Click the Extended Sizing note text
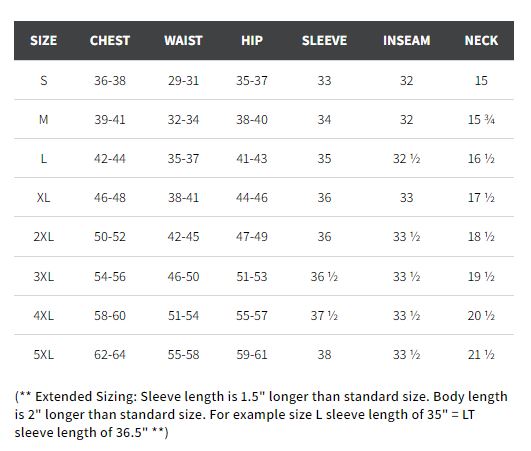Screen dimensions: 531x451 261,414
